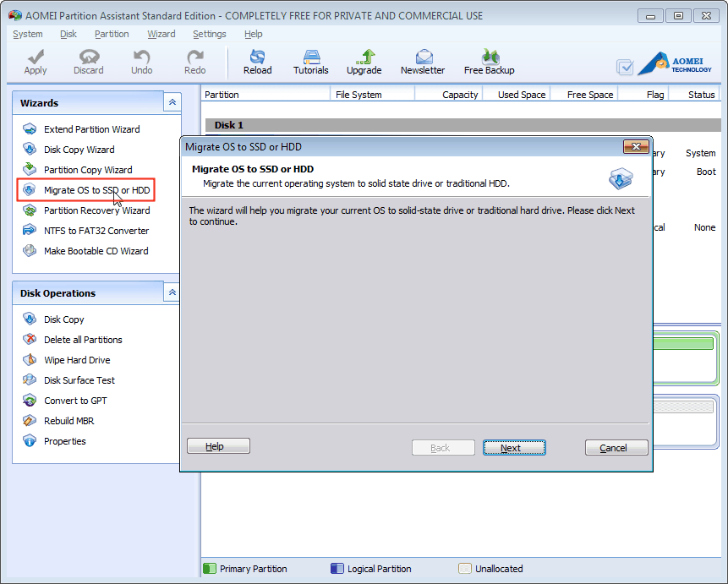Click the Reload toolbar icon
728x584 pixels.
[x=257, y=57]
